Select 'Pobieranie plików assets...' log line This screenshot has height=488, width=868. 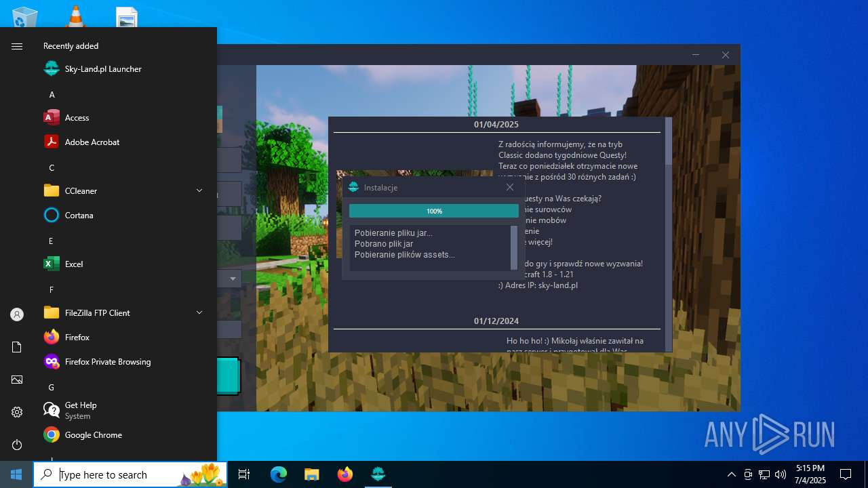(x=404, y=255)
